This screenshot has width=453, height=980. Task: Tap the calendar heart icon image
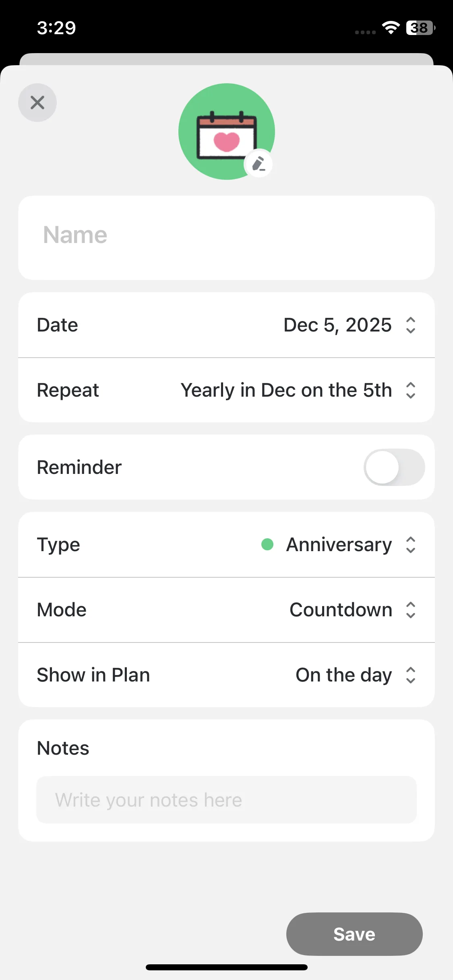226,135
